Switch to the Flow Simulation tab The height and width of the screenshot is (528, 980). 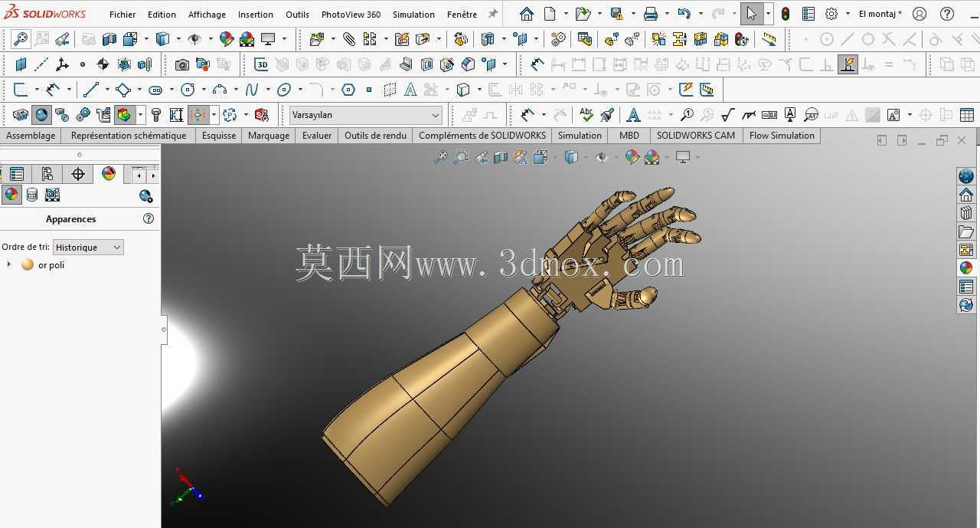(x=782, y=136)
